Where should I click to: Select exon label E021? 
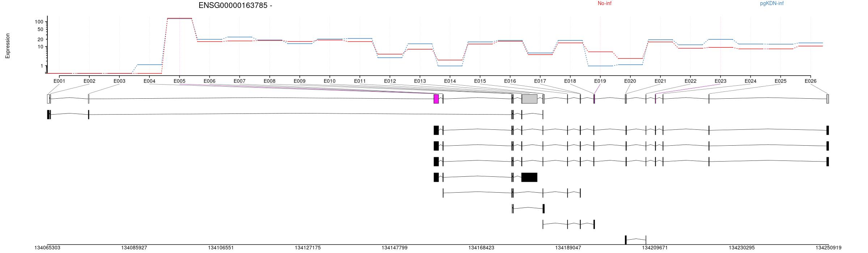pyautogui.click(x=660, y=81)
